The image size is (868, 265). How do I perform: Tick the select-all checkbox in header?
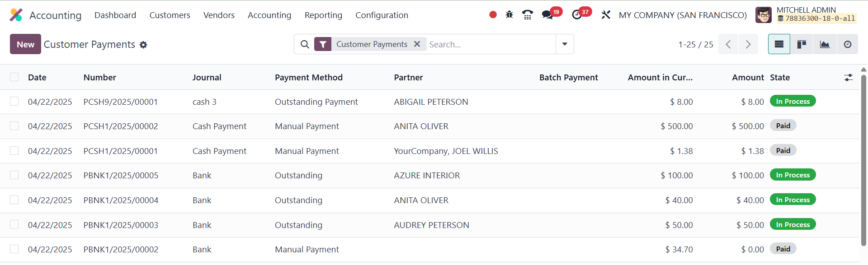click(14, 77)
